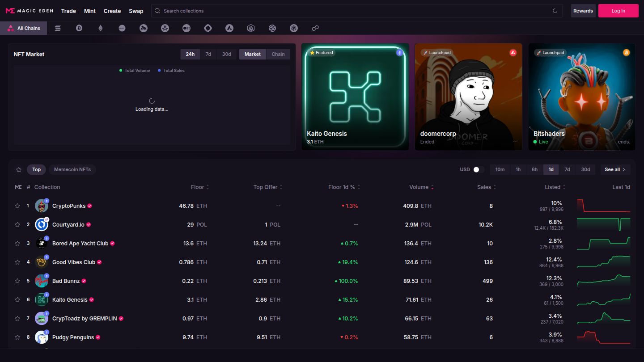Click the Search collections field
This screenshot has height=362, width=644.
tap(357, 11)
